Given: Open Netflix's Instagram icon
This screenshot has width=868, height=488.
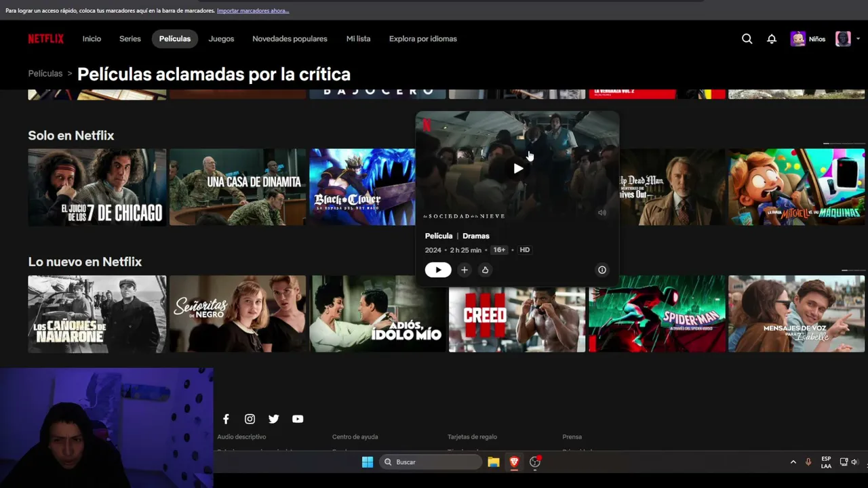Looking at the screenshot, I should [250, 419].
